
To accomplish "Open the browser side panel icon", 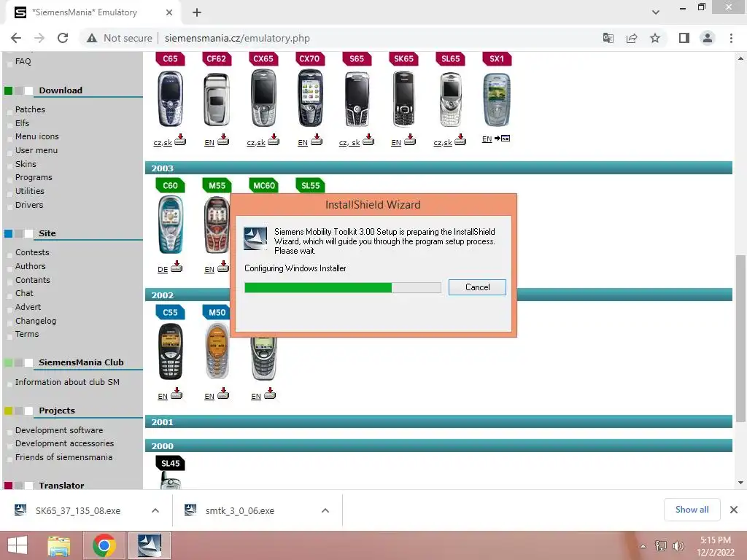I will (684, 38).
